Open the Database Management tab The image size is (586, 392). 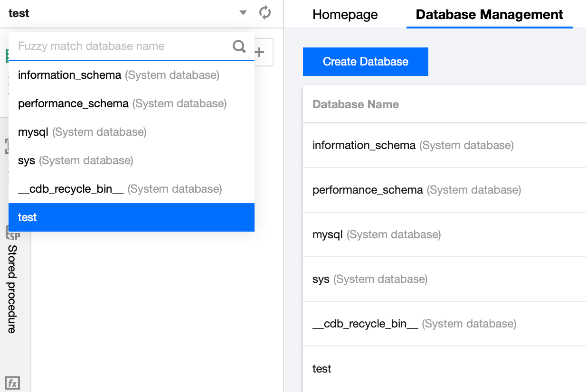click(x=489, y=14)
